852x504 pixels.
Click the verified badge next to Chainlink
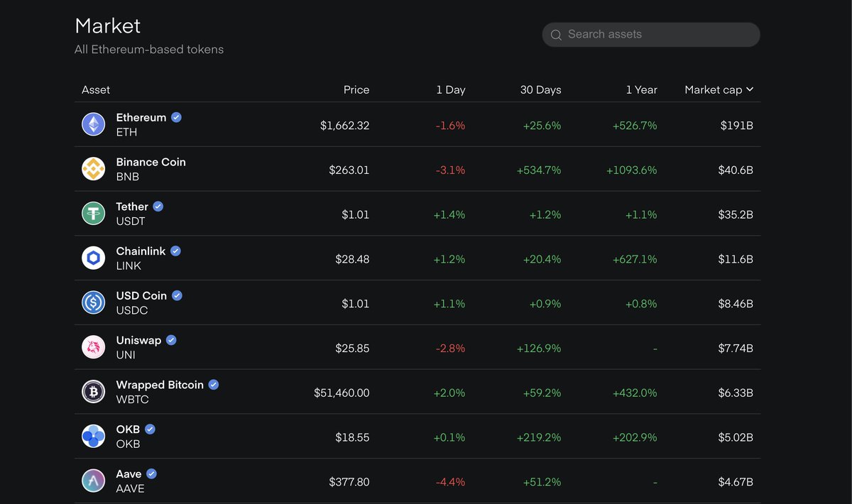[175, 251]
